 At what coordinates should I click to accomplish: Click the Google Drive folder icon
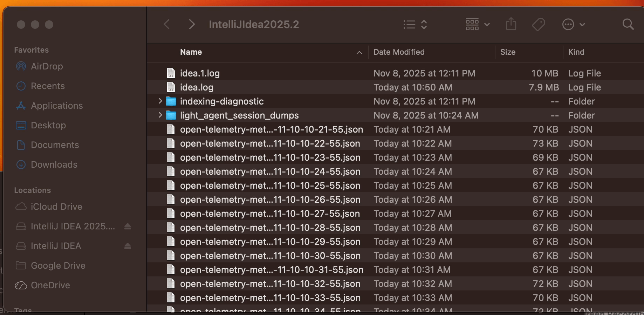point(21,266)
